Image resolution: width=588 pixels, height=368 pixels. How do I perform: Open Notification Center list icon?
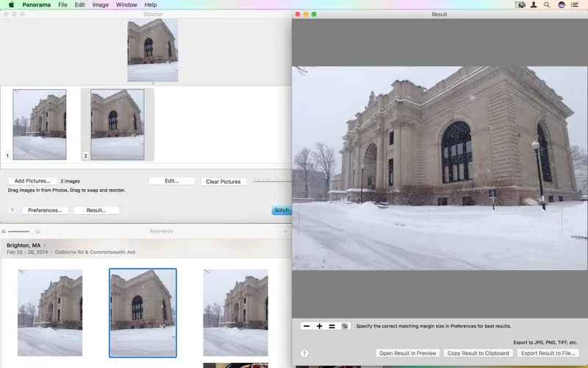576,4
